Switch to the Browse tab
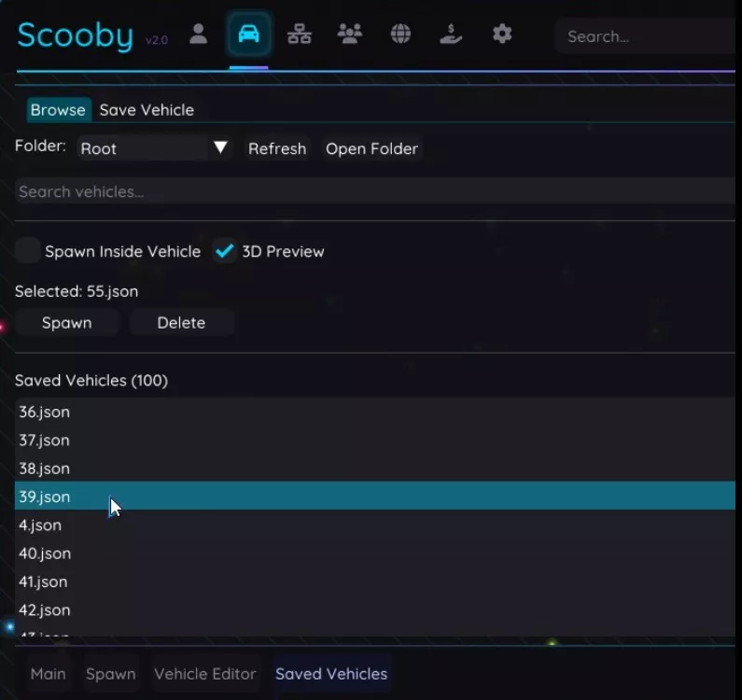This screenshot has width=742, height=700. [58, 110]
